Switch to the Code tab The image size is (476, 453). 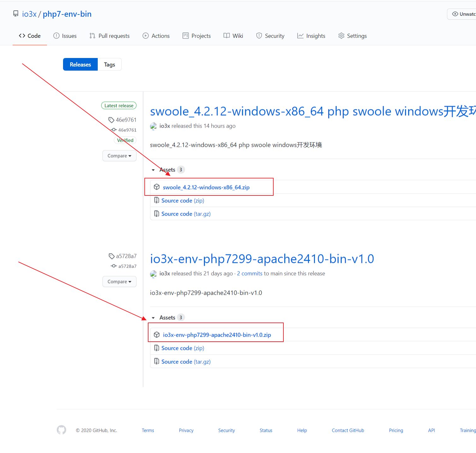(30, 36)
